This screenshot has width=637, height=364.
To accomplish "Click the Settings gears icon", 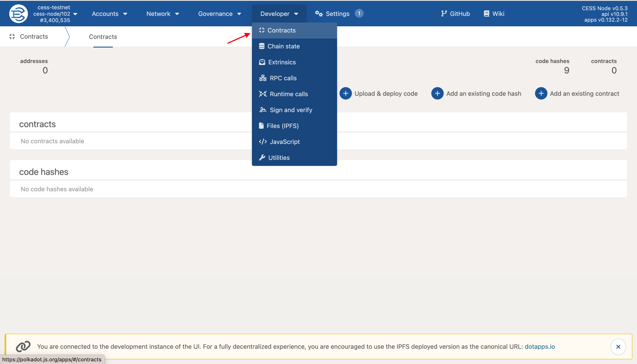I will (x=319, y=13).
